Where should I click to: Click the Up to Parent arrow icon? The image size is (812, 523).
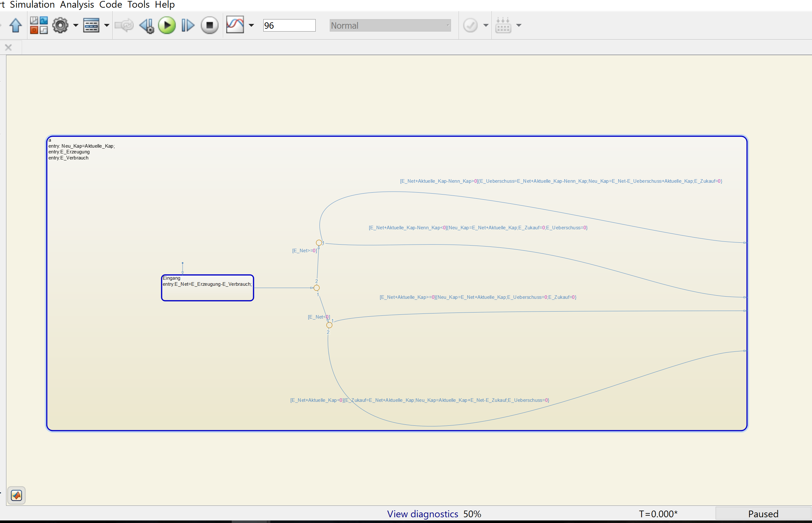[15, 26]
